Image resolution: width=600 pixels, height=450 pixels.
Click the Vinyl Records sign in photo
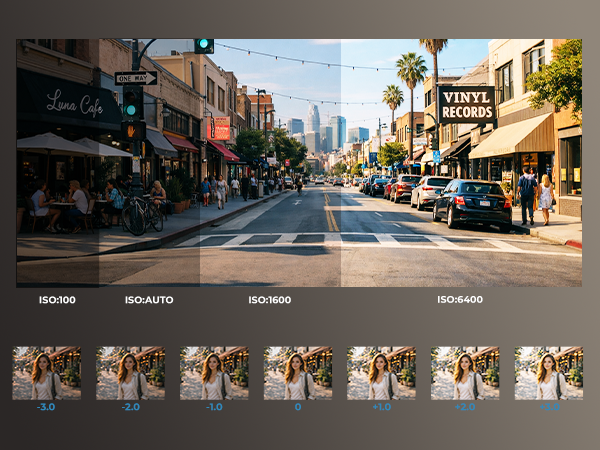467,105
